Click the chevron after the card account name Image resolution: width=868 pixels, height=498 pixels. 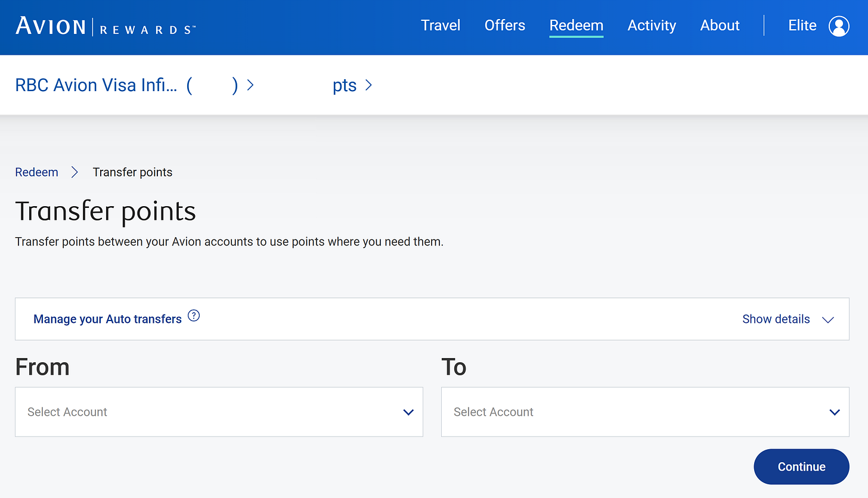[x=250, y=86]
